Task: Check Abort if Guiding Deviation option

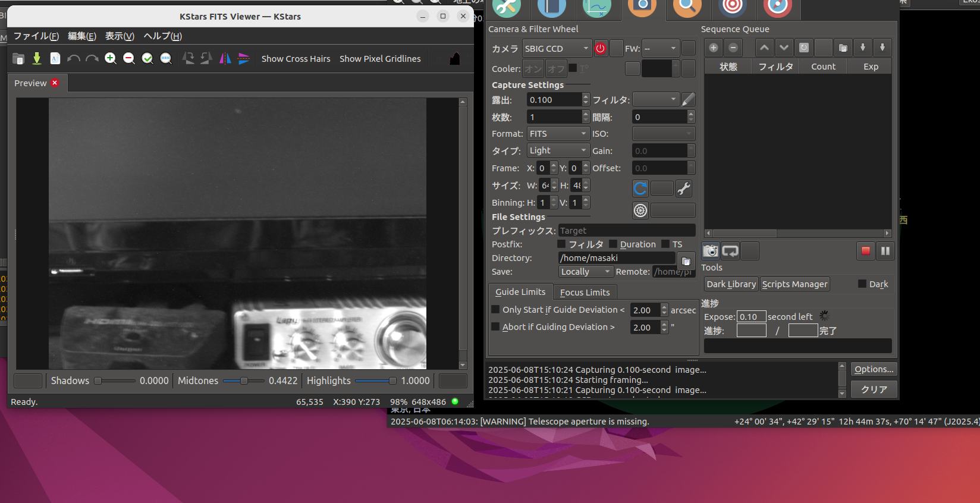Action: [495, 326]
